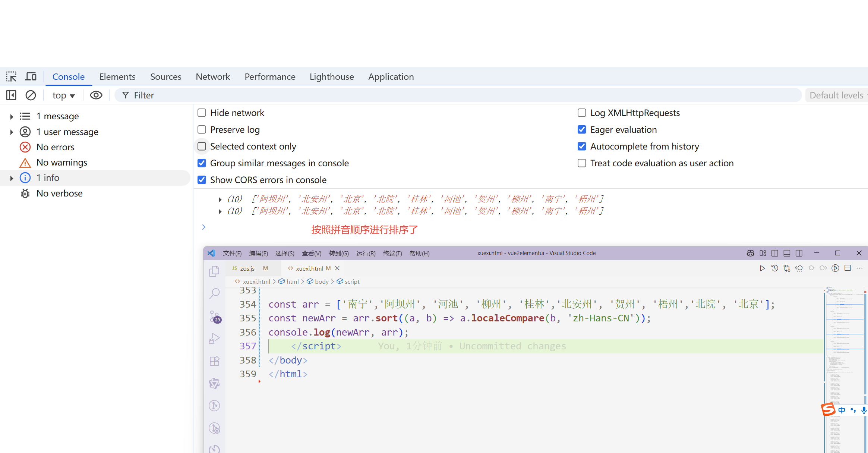Open Explorer files icon in VS Code
This screenshot has width=868, height=453.
point(214,271)
